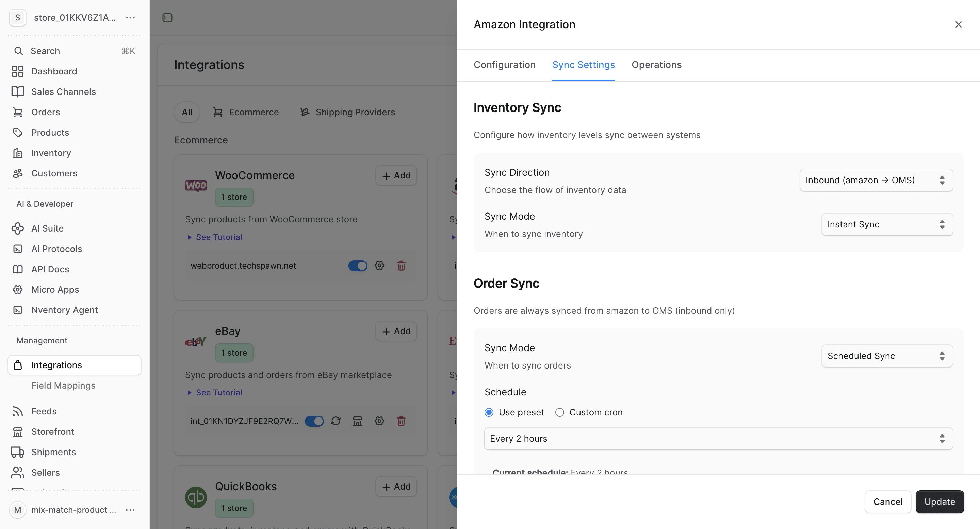Switch to the Sync Settings tab

click(x=584, y=65)
